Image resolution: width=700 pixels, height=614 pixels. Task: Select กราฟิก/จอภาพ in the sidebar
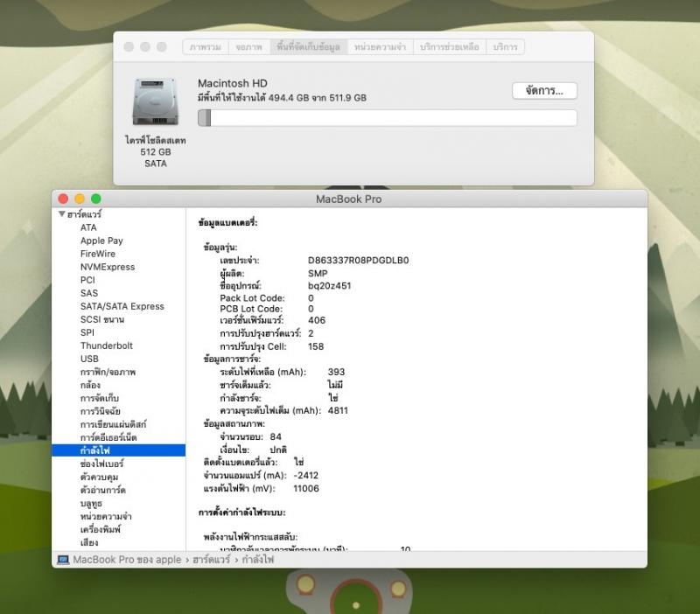click(108, 372)
